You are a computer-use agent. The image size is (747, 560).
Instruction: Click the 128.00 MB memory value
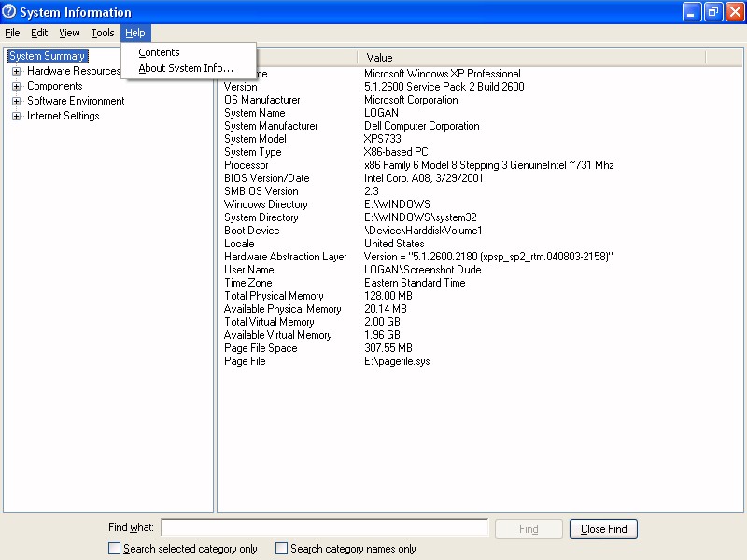pyautogui.click(x=388, y=296)
